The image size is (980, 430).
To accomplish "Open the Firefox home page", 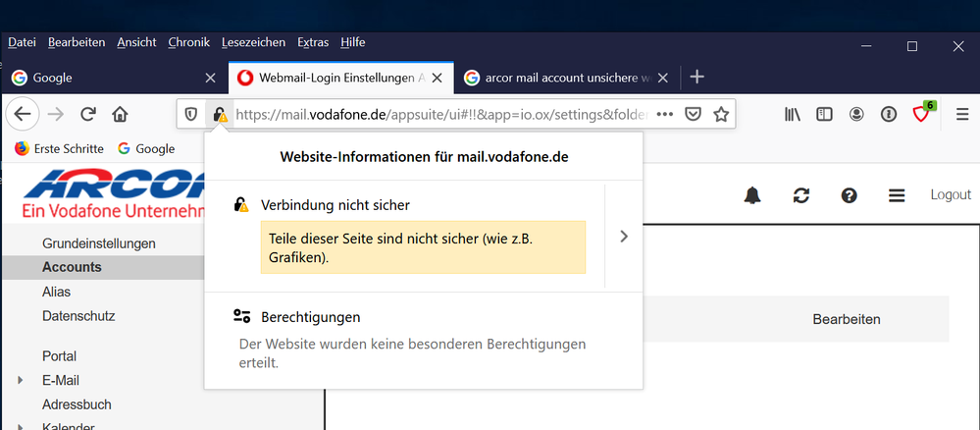I will (x=120, y=115).
